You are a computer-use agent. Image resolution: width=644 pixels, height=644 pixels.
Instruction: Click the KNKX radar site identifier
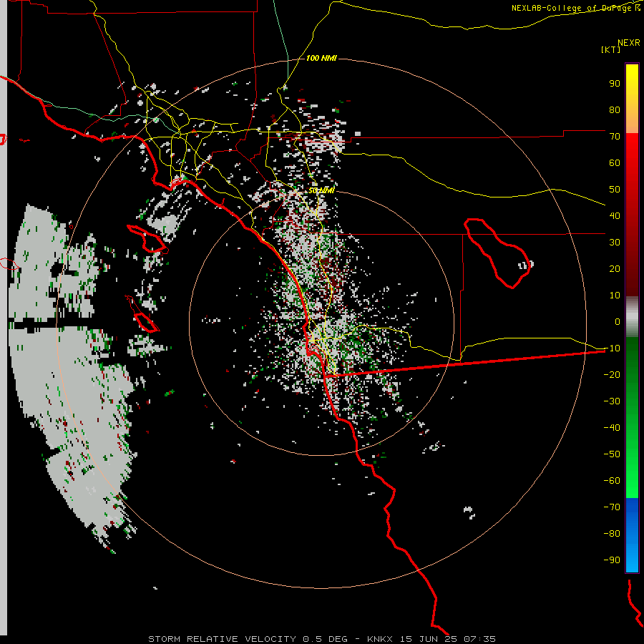pos(380,639)
